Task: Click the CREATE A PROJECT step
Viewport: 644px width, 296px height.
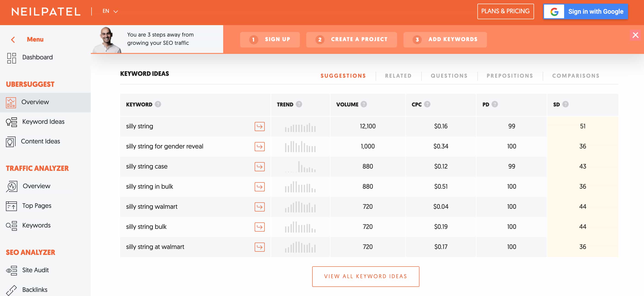Action: click(x=351, y=40)
